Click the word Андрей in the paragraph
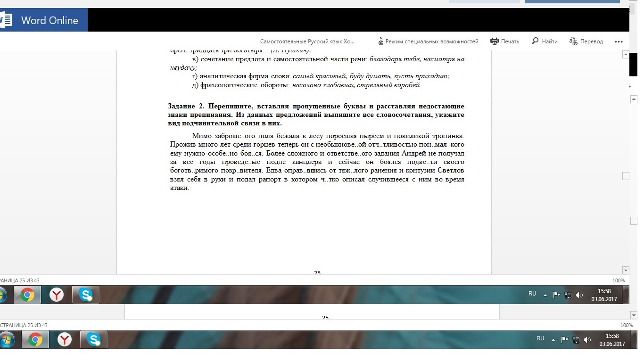644x362 pixels. pos(413,153)
